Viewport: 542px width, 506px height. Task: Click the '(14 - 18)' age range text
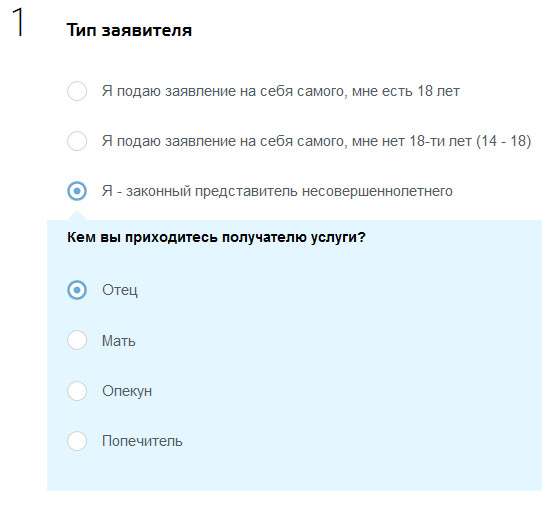(504, 141)
